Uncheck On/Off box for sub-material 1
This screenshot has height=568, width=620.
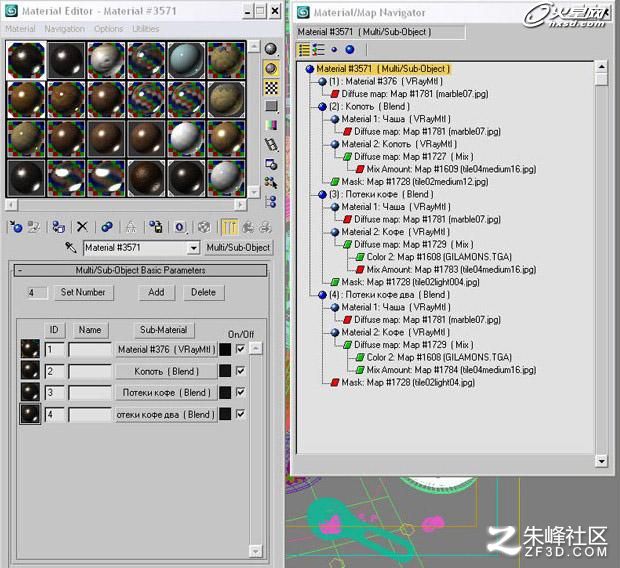[240, 348]
